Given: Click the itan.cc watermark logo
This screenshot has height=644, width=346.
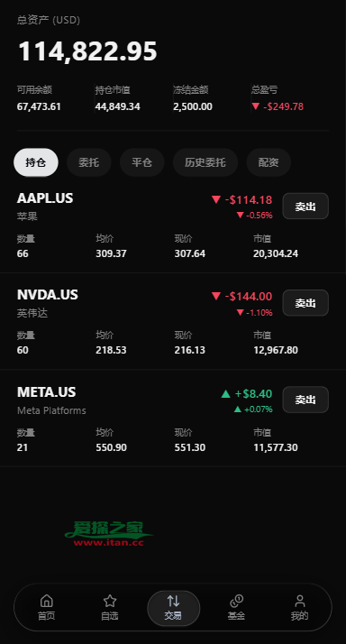Looking at the screenshot, I should (x=109, y=534).
